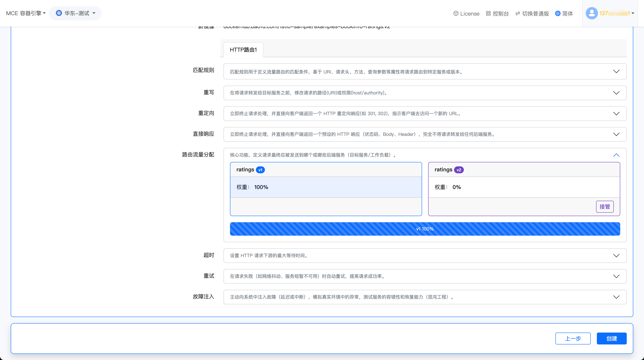Viewport: 644px width, 360px height.
Task: Click the purple v2 badge on ratings
Action: (x=459, y=170)
